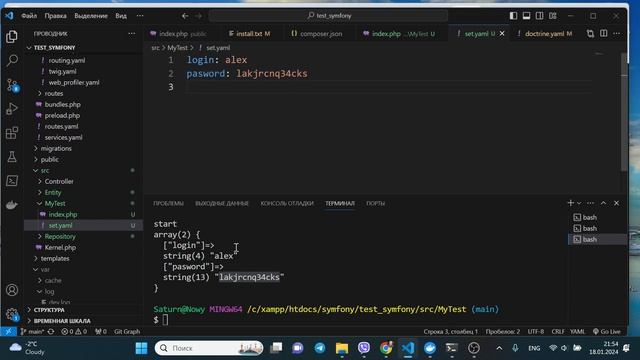Open the Docker whale view icon
Screen dimensions: 640x360
pyautogui.click(x=12, y=205)
